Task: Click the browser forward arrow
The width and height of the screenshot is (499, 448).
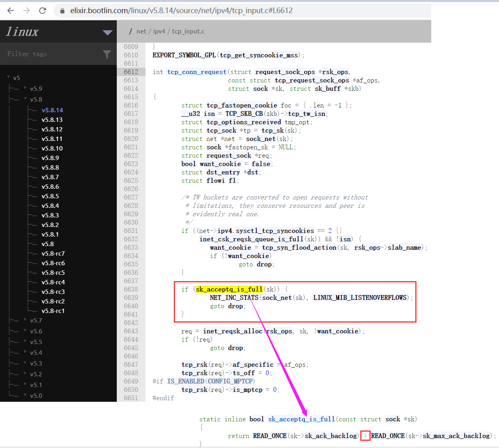Action: [x=26, y=10]
